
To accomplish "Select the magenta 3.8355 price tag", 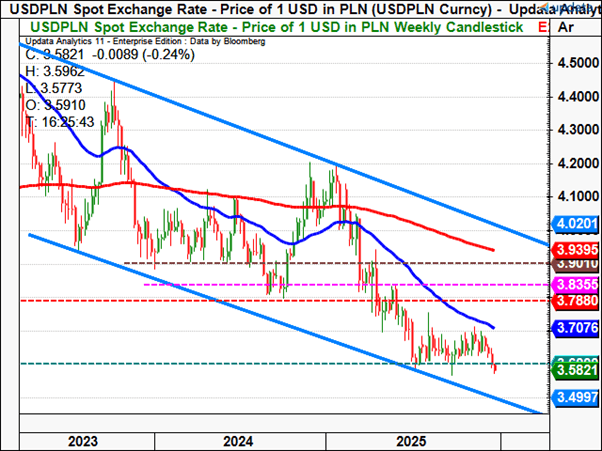I will click(575, 285).
